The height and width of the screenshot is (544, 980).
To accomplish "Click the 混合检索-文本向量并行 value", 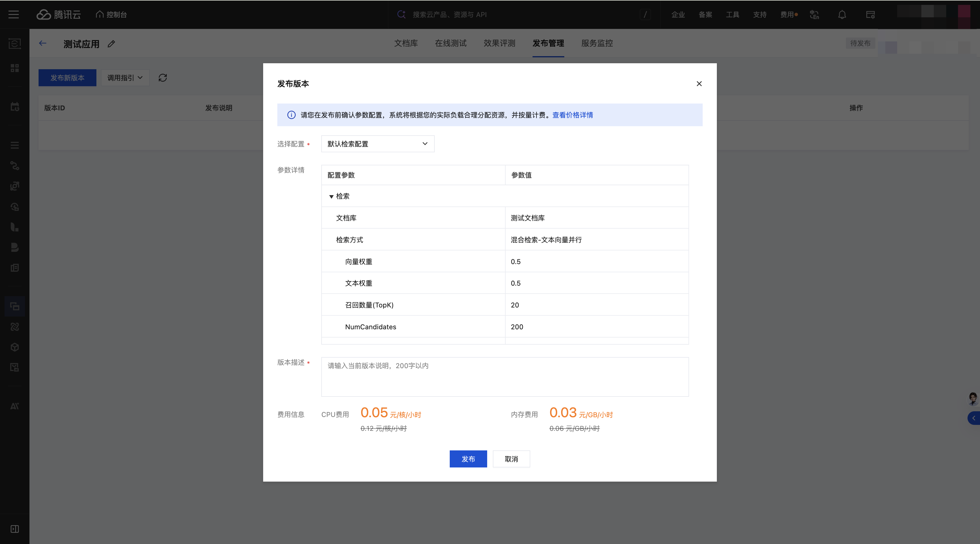I will tap(546, 240).
